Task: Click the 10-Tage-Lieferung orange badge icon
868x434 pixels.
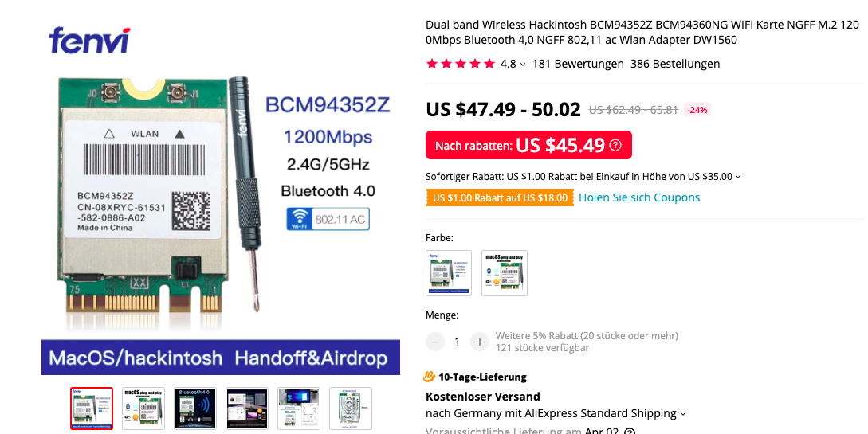Action: [x=429, y=377]
